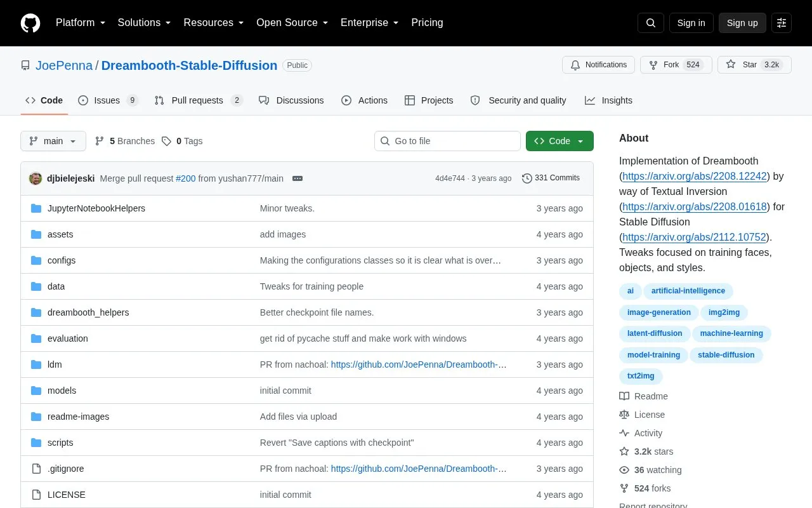Expand the Solutions menu in header

pyautogui.click(x=145, y=23)
